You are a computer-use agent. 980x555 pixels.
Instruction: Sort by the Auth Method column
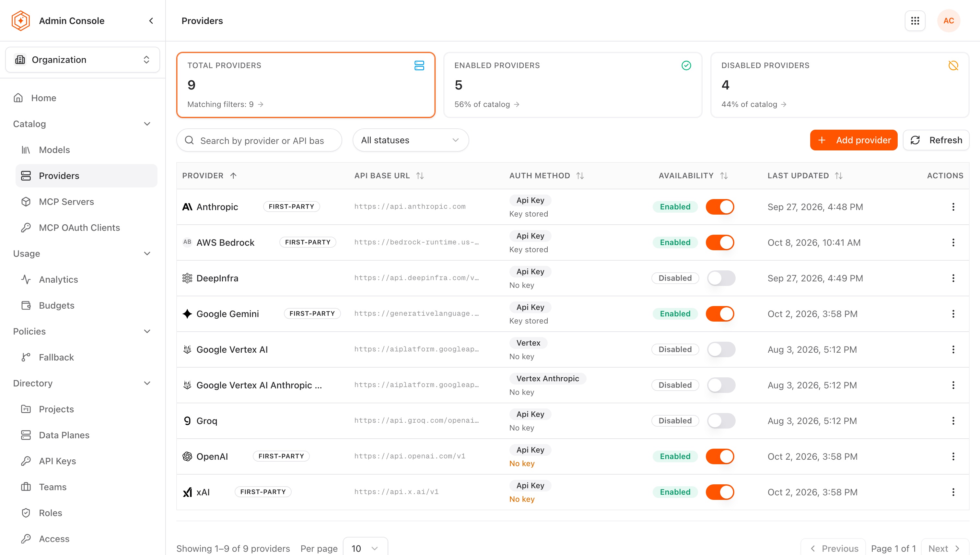(x=579, y=175)
